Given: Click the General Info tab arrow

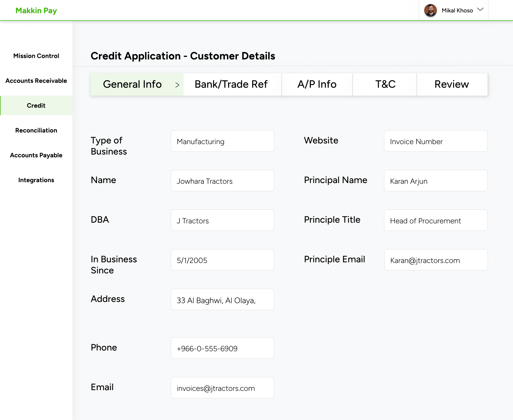Looking at the screenshot, I should [177, 85].
